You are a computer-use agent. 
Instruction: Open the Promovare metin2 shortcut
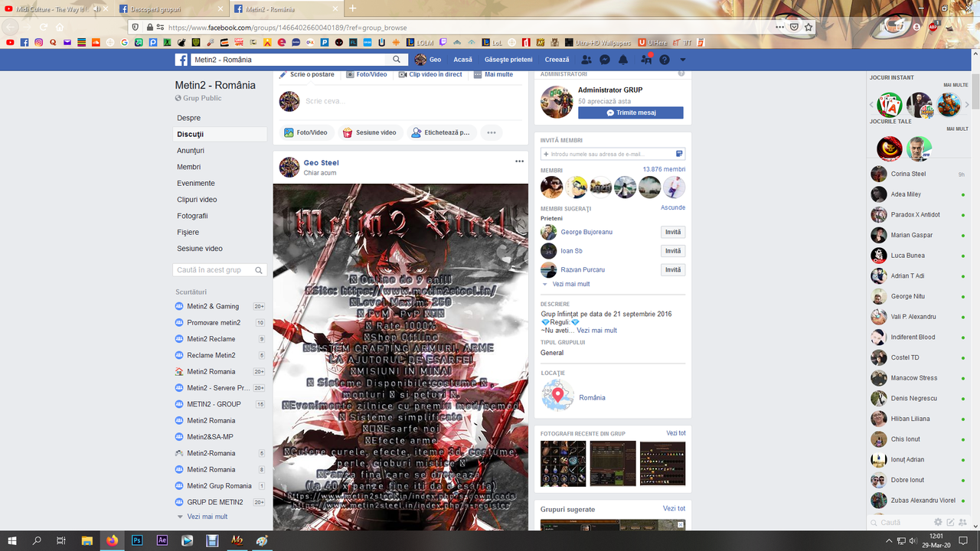pos(214,323)
